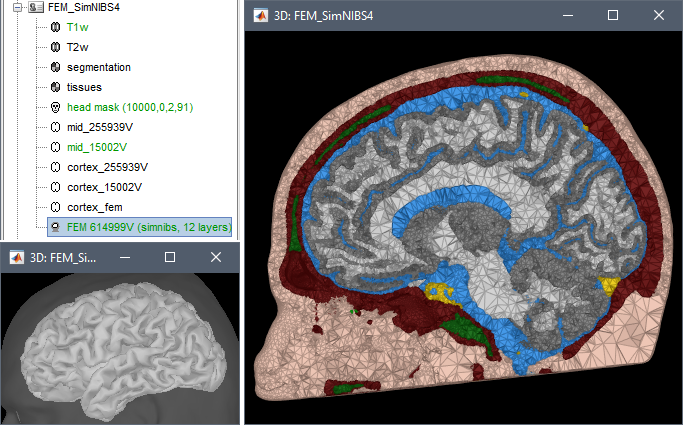
Task: Click the T1w MRI volume icon
Action: coord(54,26)
